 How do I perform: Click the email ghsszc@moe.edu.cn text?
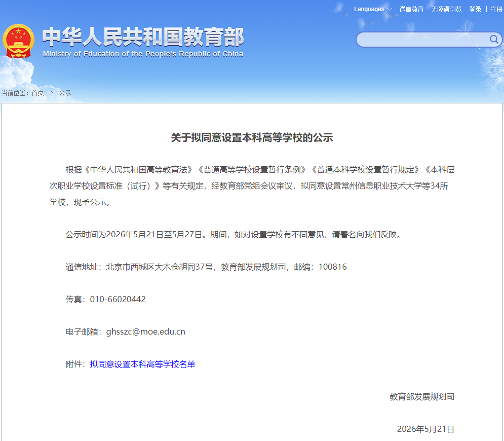click(x=145, y=332)
